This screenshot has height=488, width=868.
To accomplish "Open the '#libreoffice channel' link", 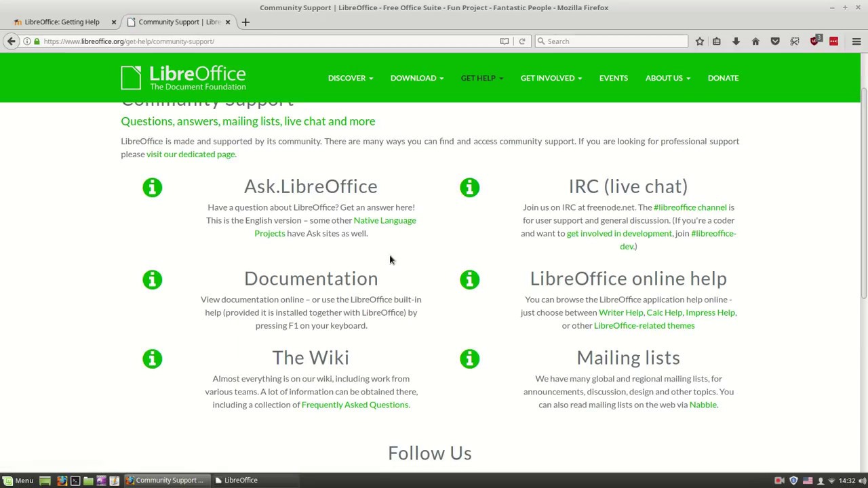I will tap(690, 207).
